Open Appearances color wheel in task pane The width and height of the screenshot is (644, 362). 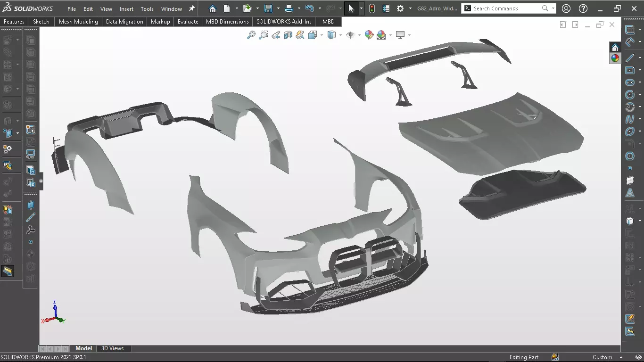[615, 58]
